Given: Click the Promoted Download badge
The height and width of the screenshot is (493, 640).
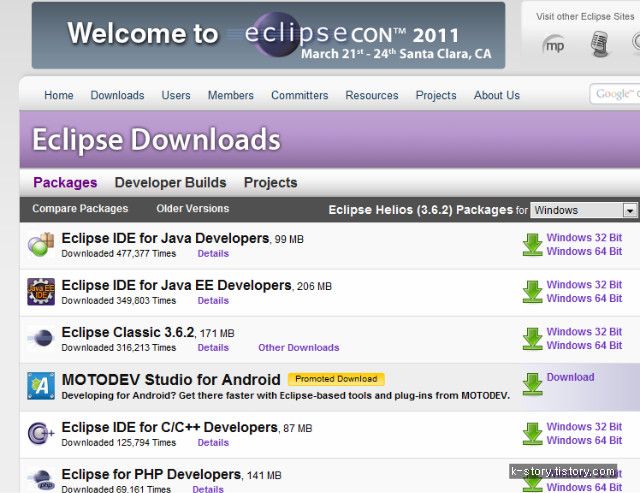Looking at the screenshot, I should 336,379.
